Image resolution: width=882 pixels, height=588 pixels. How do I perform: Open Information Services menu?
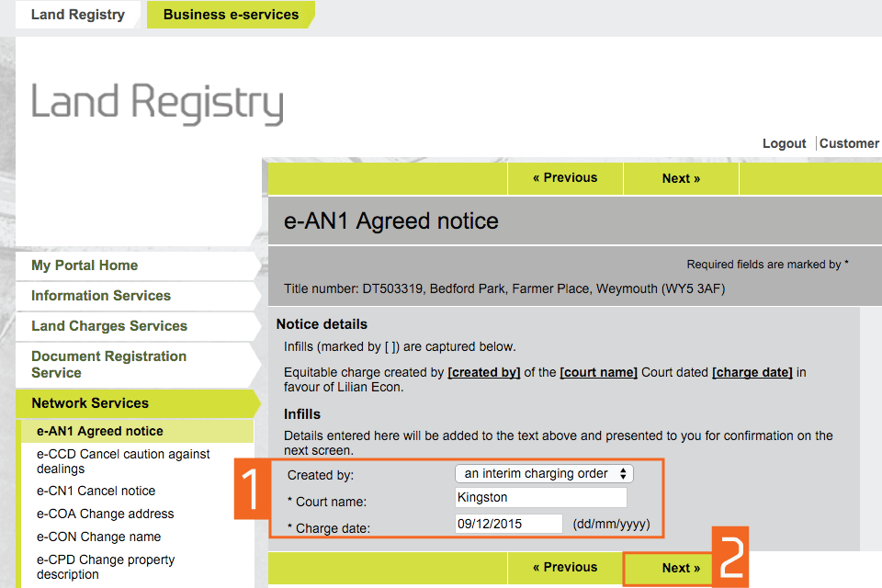pos(101,296)
